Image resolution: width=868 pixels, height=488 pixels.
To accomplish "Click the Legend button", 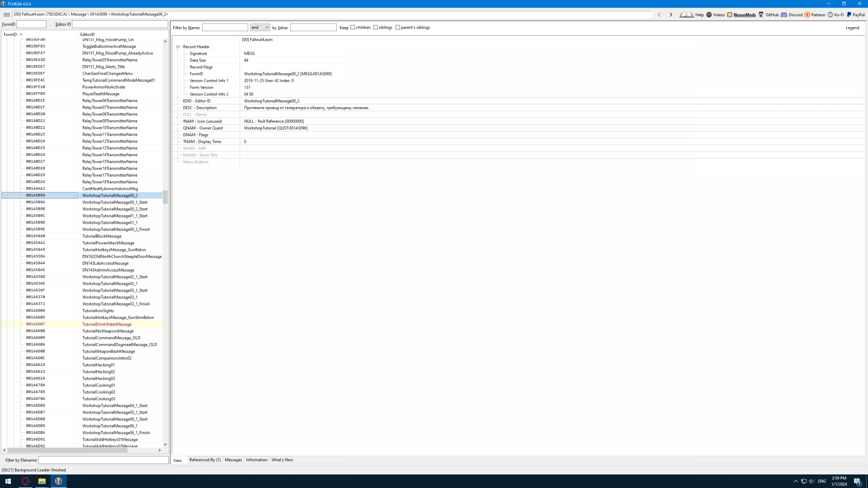I will point(852,28).
